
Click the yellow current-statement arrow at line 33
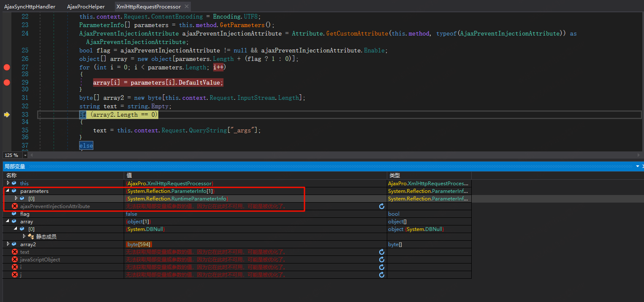6,115
